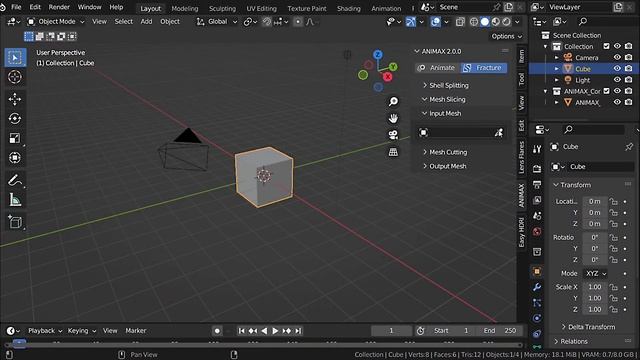Viewport: 640px width, 360px height.
Task: Open the Object properties orange square tab
Action: [x=537, y=271]
